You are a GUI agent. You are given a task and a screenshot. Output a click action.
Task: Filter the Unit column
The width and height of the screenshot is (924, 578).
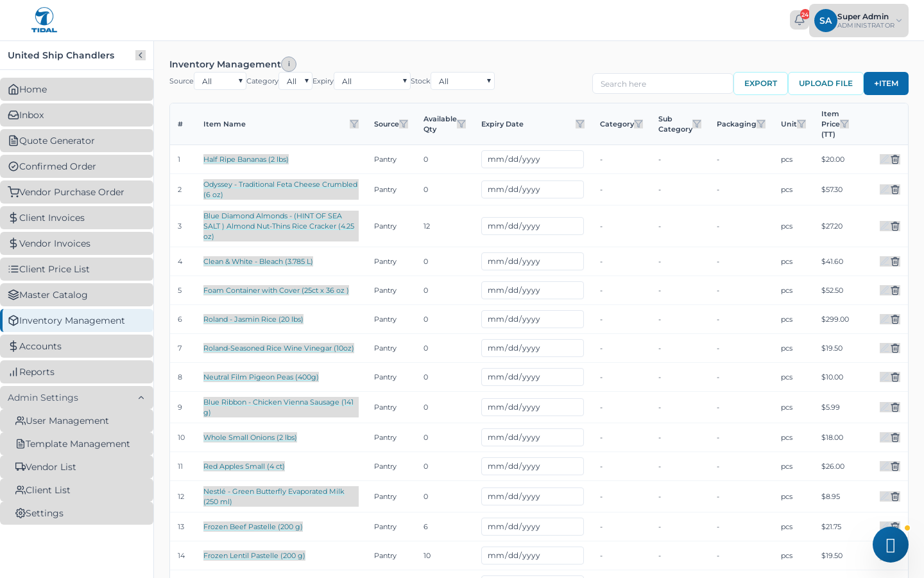801,124
